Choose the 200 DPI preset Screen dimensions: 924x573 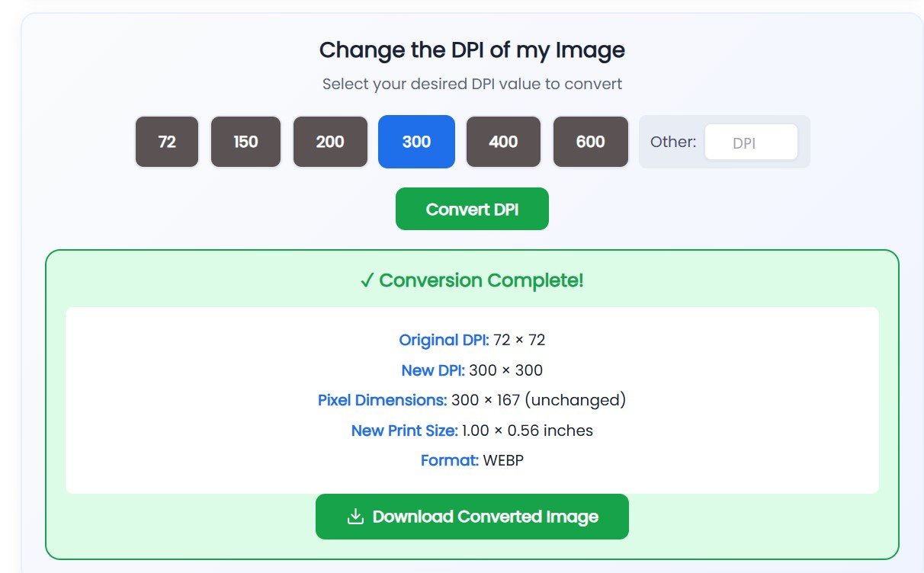pyautogui.click(x=330, y=142)
